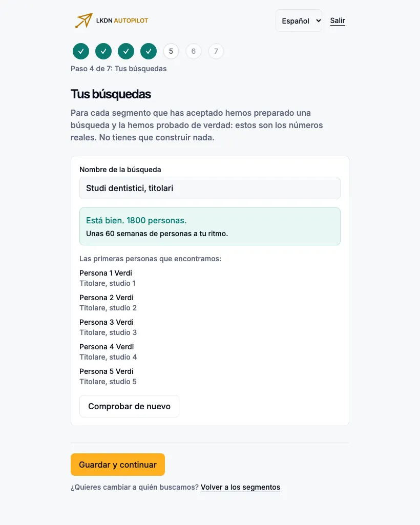Go to step 5 circle

tap(171, 51)
